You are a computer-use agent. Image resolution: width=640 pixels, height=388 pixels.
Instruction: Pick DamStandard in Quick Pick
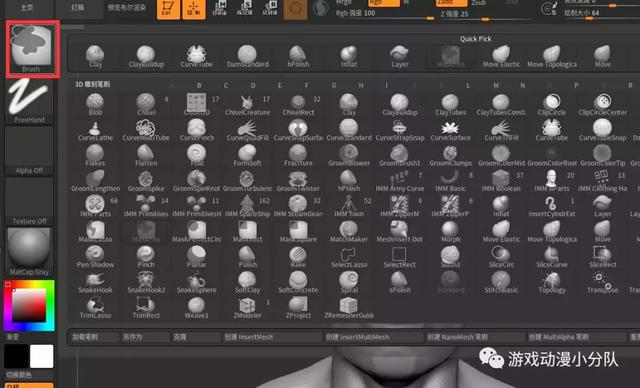click(247, 57)
